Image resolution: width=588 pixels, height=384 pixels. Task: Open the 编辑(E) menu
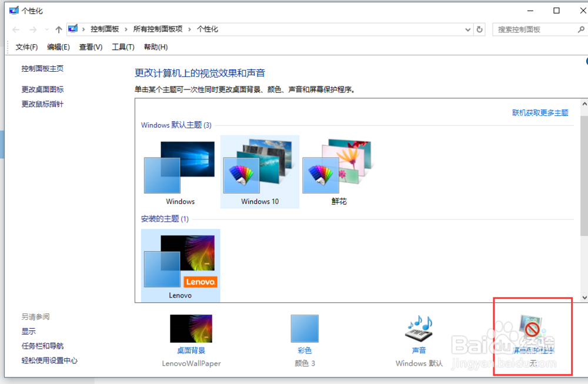tap(58, 47)
